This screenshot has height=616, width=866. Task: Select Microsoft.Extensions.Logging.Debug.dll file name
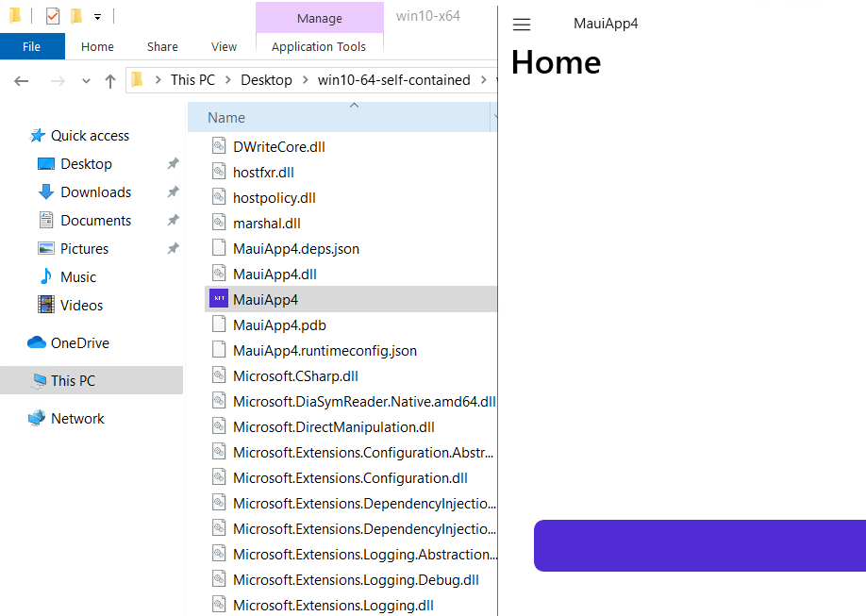[x=356, y=579]
